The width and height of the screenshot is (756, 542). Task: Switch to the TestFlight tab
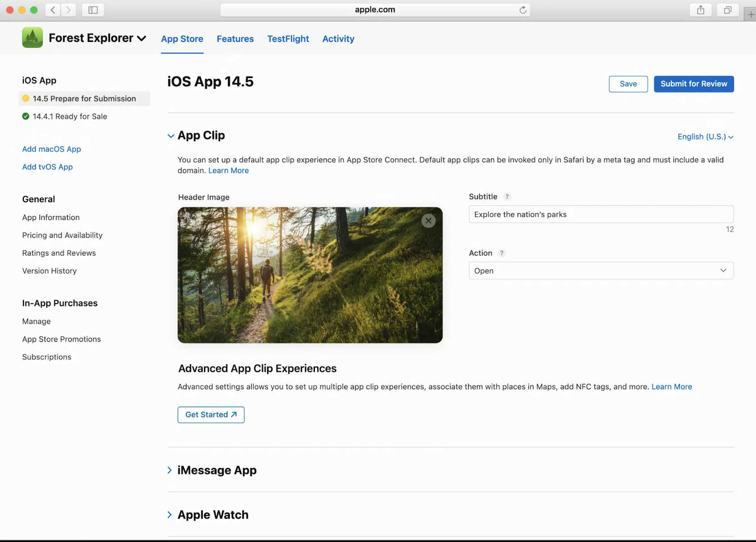click(288, 39)
